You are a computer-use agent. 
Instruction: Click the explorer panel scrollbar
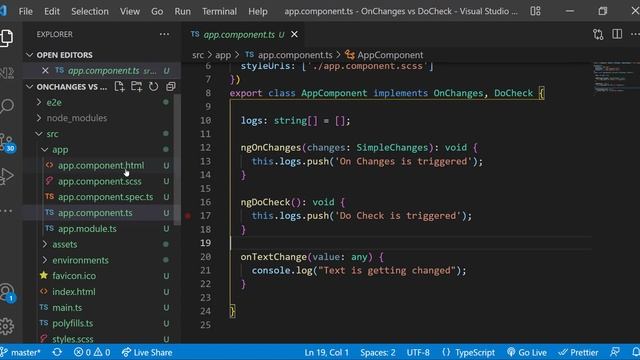(177, 159)
